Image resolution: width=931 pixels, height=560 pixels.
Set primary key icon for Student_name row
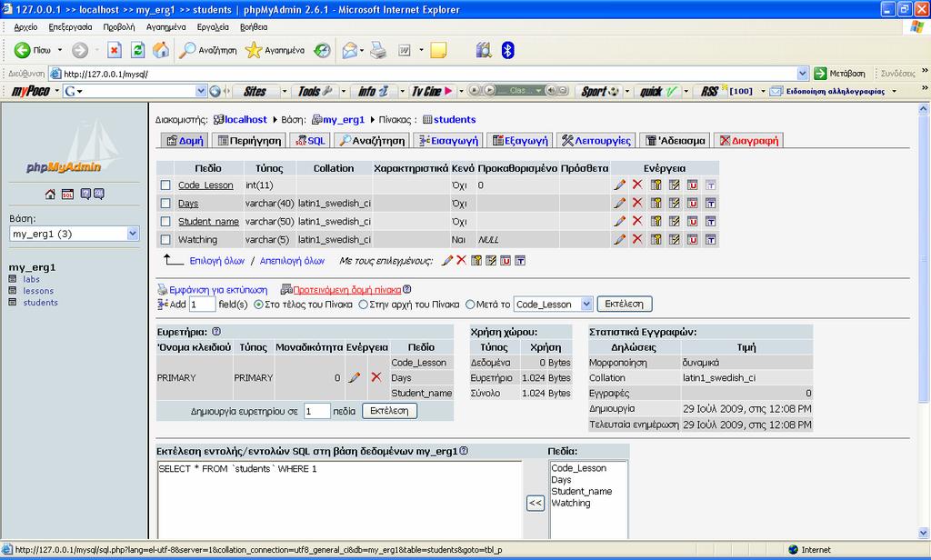(656, 222)
